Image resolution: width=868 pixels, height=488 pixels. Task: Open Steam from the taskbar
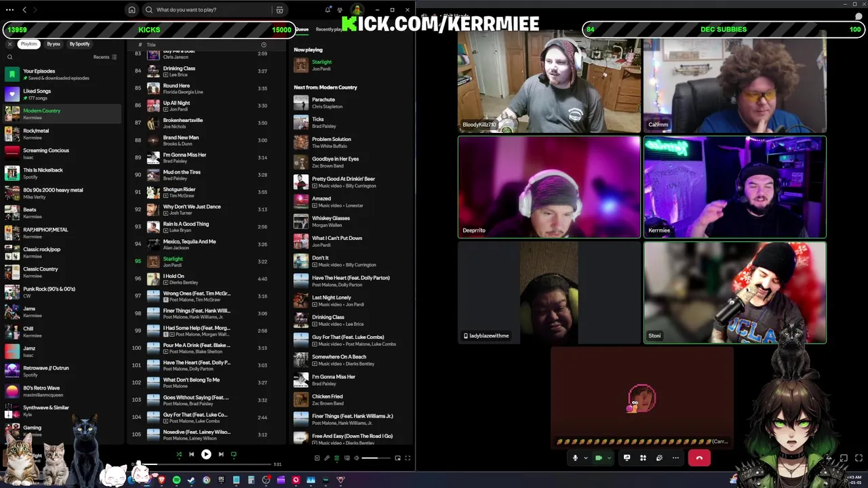(191, 480)
